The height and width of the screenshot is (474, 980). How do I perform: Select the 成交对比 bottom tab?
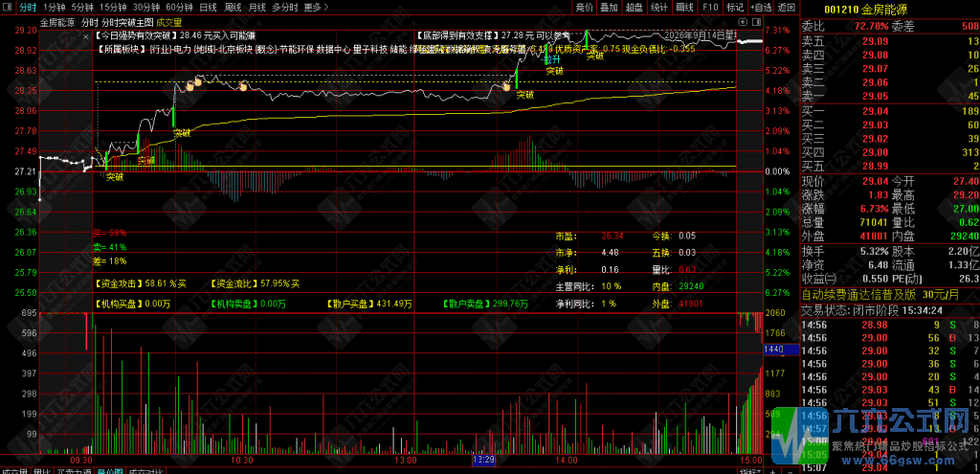pyautogui.click(x=145, y=470)
